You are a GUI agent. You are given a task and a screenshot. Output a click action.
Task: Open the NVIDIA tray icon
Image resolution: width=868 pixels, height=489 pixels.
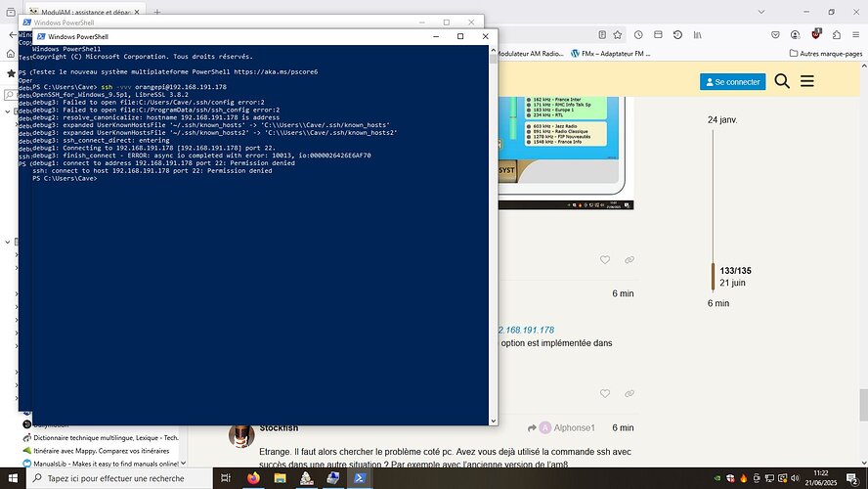point(717,478)
